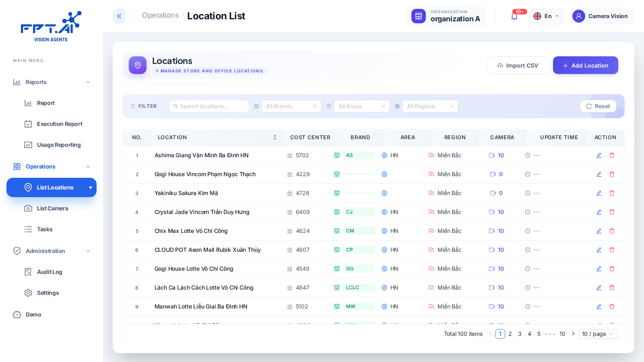Edit the Crystal Jade Vincom Trần Duy Hưng row
This screenshot has width=644, height=362.
tap(599, 212)
